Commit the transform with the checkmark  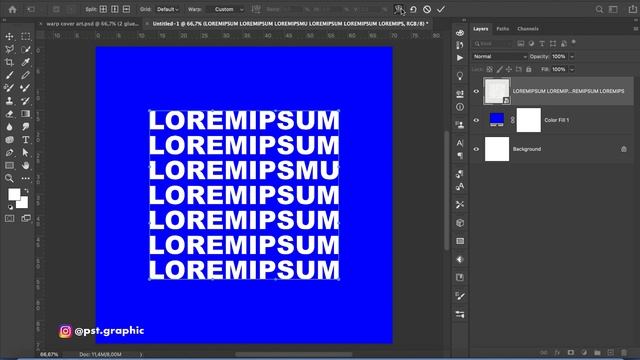pos(441,9)
